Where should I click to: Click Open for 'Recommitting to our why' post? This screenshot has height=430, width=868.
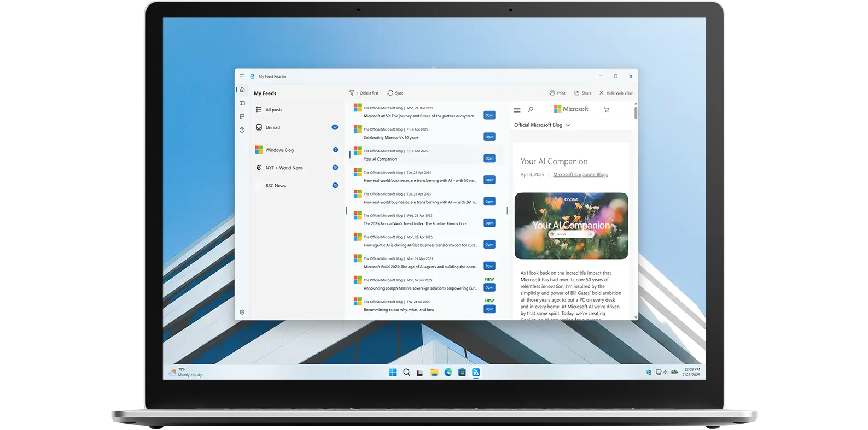tap(490, 309)
